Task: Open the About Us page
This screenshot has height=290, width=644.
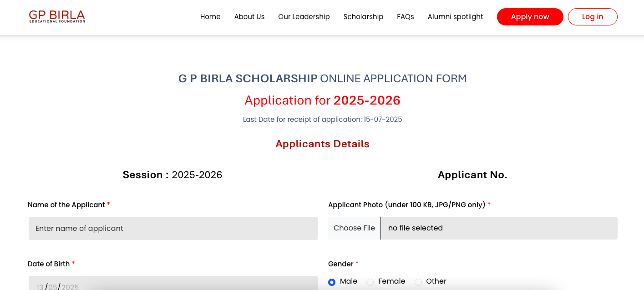Action: click(x=249, y=16)
